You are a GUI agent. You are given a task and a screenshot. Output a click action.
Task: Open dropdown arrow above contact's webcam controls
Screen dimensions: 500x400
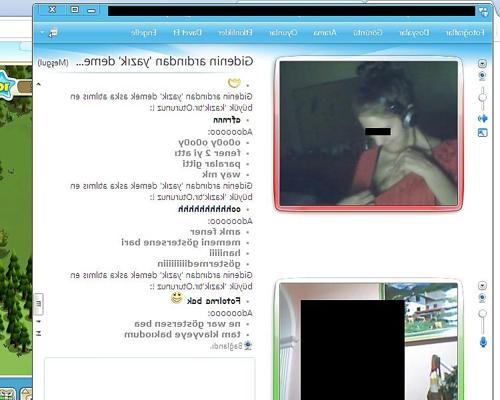tap(482, 63)
